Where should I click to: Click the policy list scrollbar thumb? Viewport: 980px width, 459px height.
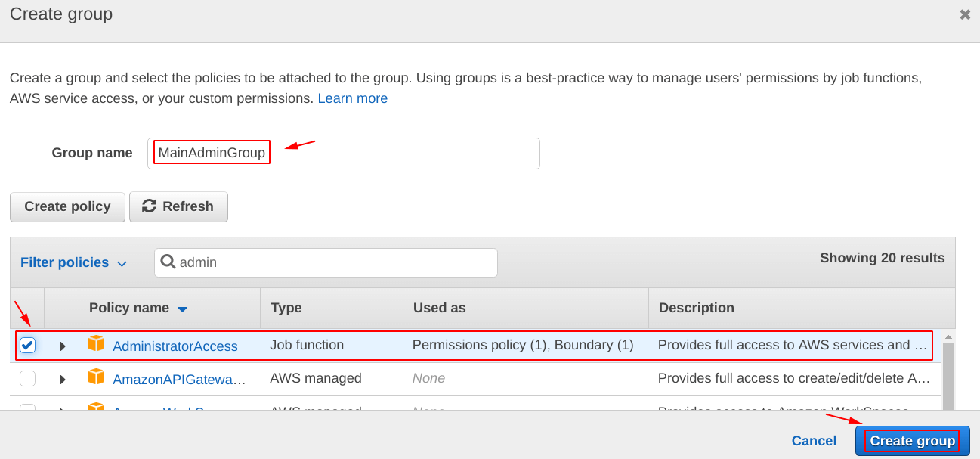(948, 376)
